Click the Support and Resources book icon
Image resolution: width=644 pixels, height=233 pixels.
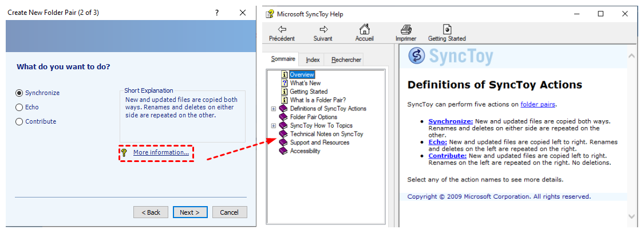coord(283,142)
